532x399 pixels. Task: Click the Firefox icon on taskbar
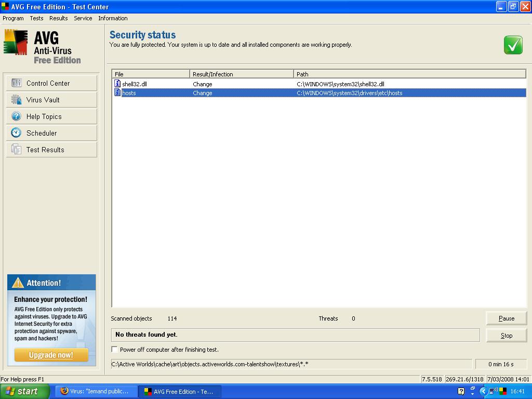[64, 391]
